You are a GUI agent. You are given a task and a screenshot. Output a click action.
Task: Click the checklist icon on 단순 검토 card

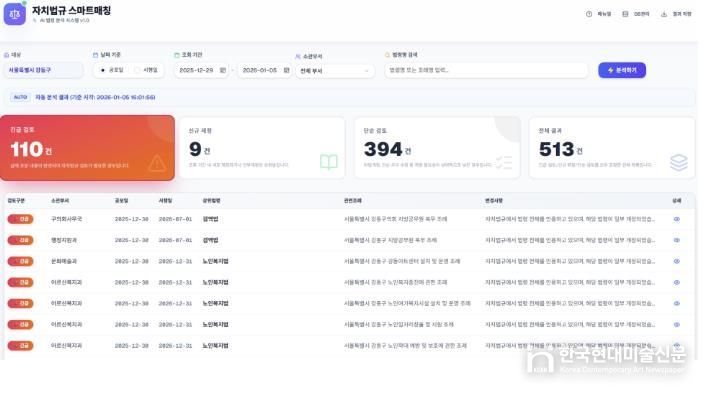click(503, 162)
